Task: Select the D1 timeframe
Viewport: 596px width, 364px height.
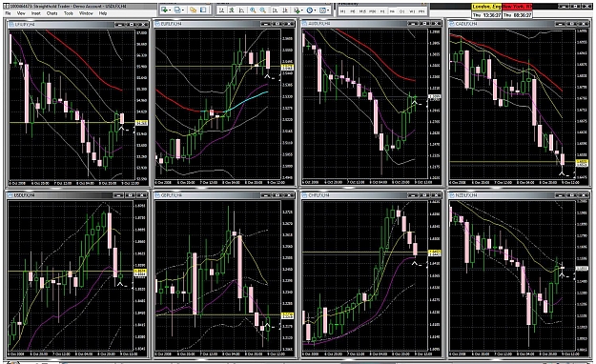Action: [x=402, y=11]
